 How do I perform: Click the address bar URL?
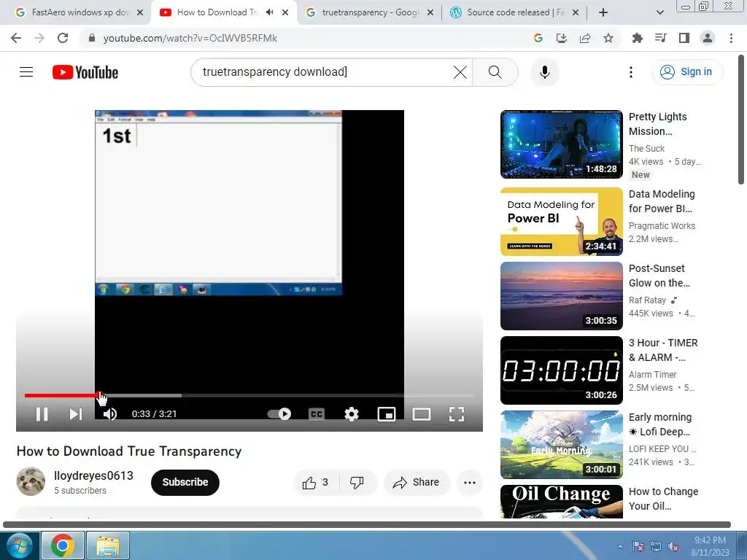coord(190,38)
